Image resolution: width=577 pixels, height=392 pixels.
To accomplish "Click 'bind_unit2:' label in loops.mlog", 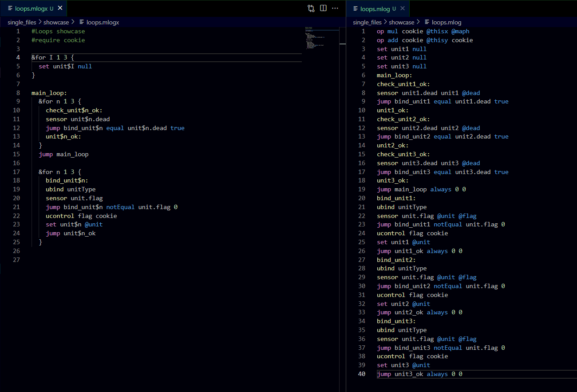I will click(396, 260).
